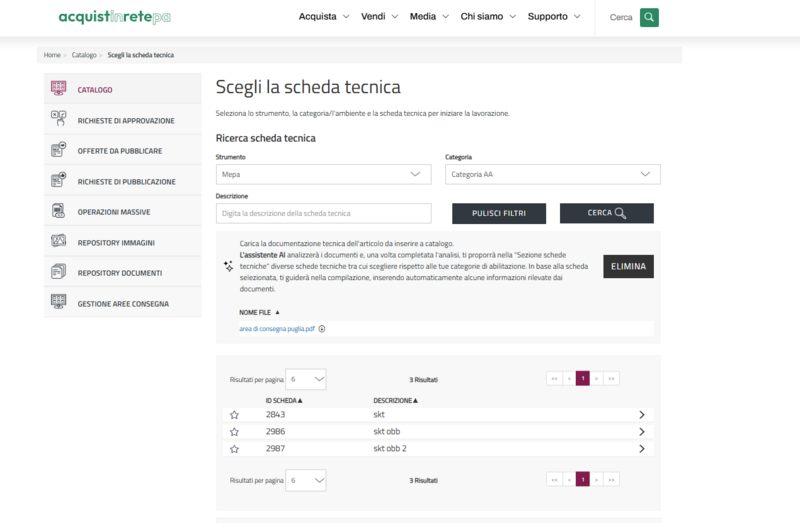Go to next page in bottom pagination

[596, 480]
